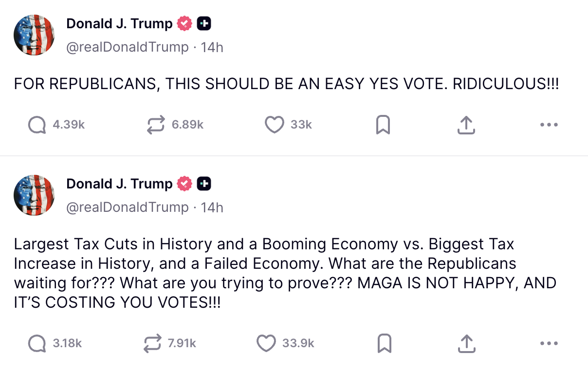Click the 14h timestamp on the first post

pyautogui.click(x=212, y=47)
